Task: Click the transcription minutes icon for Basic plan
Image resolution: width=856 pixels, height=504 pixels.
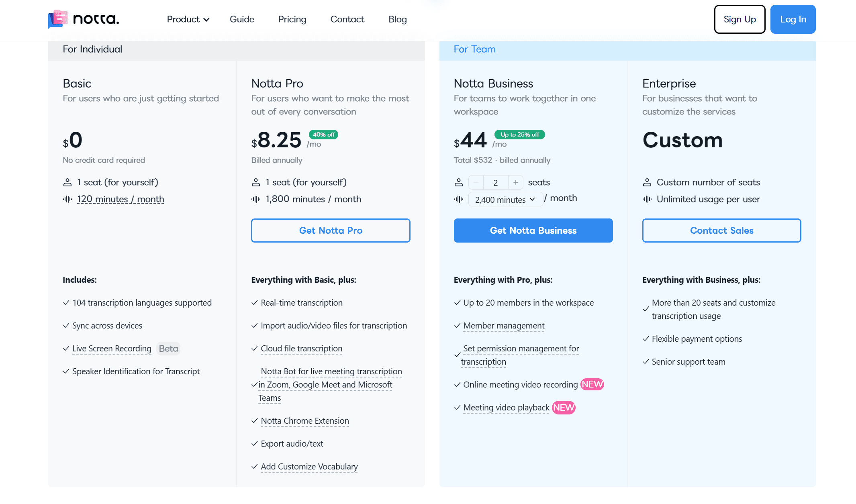Action: pos(67,199)
